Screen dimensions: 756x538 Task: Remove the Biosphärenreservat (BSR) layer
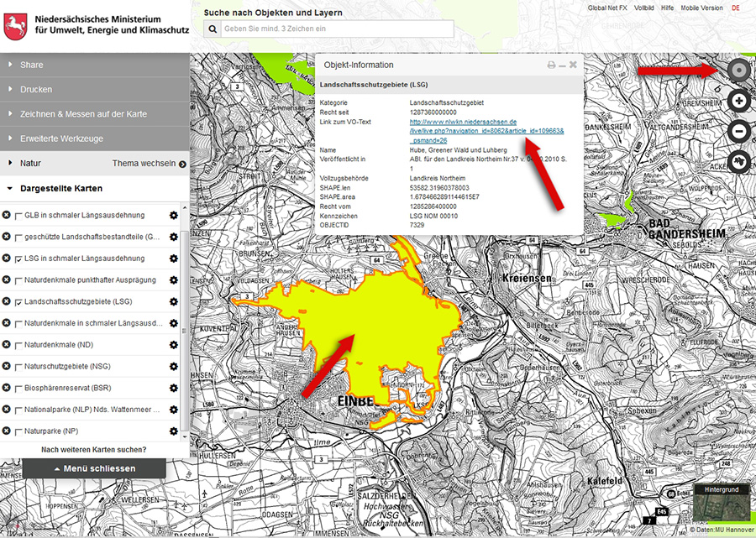click(x=7, y=389)
